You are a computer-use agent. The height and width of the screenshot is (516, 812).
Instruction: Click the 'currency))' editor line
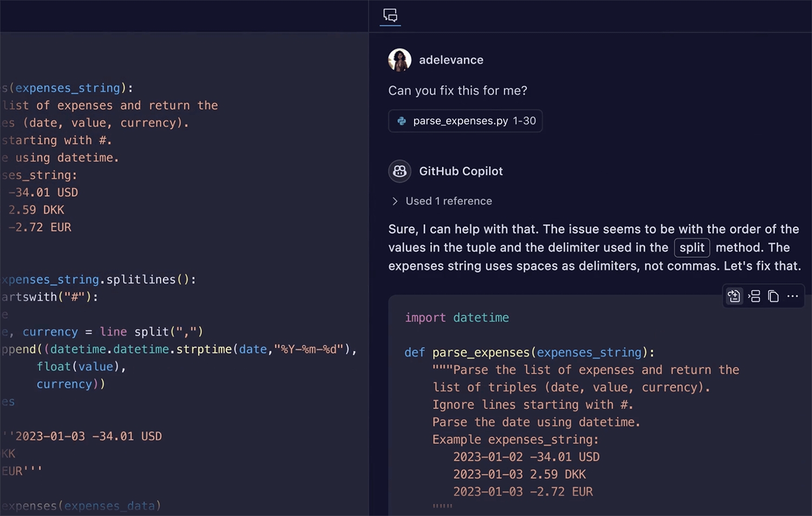[71, 384]
